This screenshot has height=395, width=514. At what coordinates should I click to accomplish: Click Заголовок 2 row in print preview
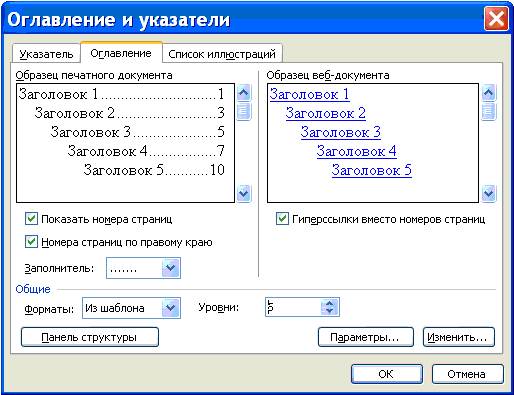[x=130, y=113]
